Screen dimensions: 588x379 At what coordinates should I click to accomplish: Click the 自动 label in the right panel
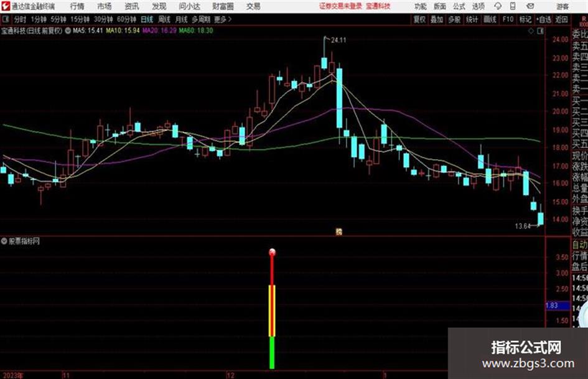(x=580, y=245)
